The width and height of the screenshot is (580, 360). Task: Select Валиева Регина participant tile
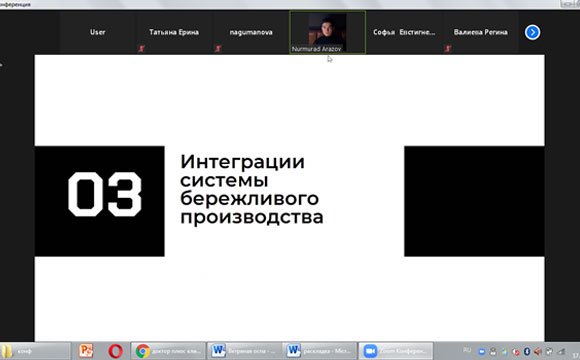(480, 33)
